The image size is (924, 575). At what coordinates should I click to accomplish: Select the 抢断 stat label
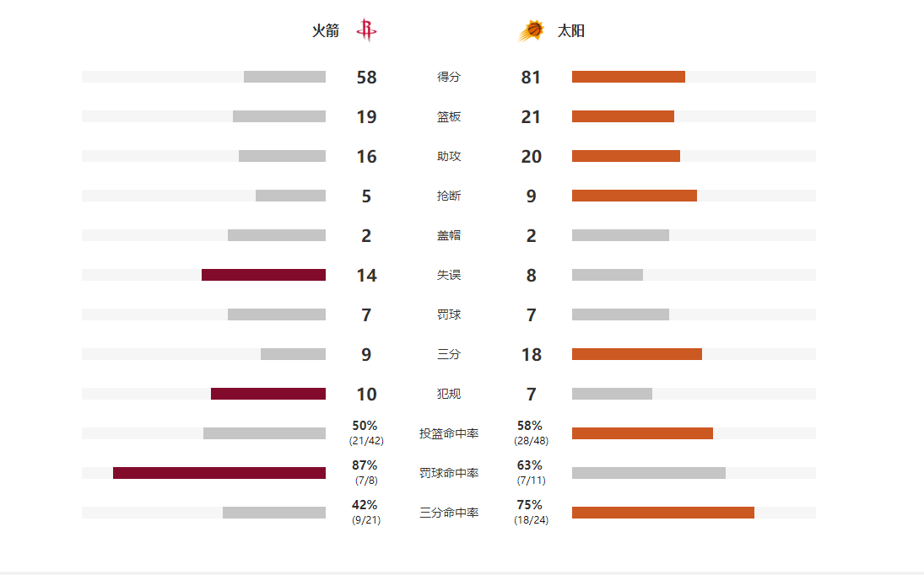(x=449, y=196)
